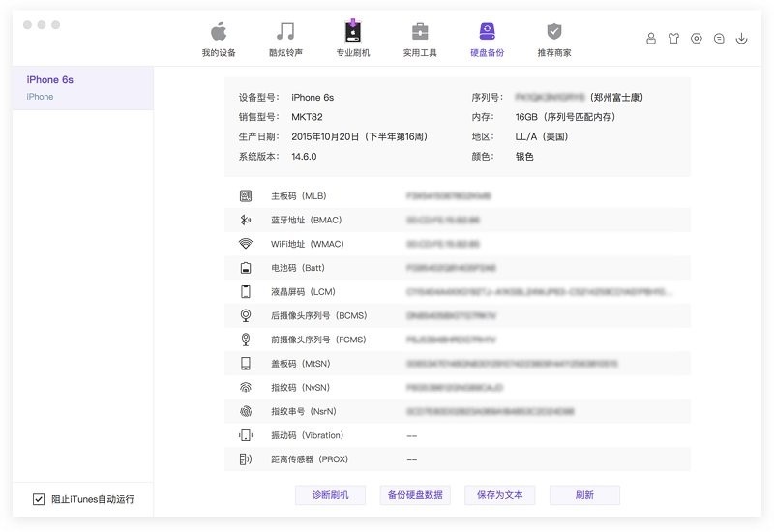This screenshot has height=532, width=774.
Task: Click the 刷新 refresh button
Action: [x=584, y=495]
